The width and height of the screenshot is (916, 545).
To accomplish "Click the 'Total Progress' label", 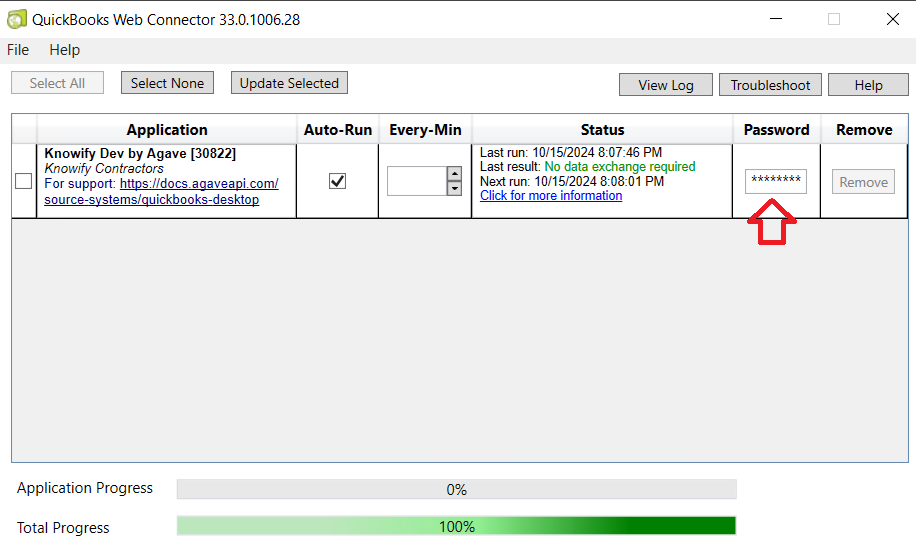I will 63,527.
